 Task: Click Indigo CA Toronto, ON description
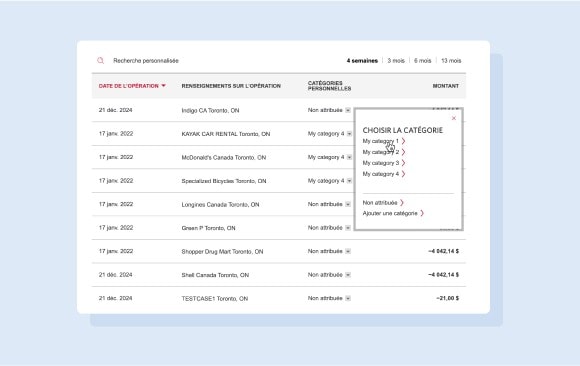click(x=210, y=110)
